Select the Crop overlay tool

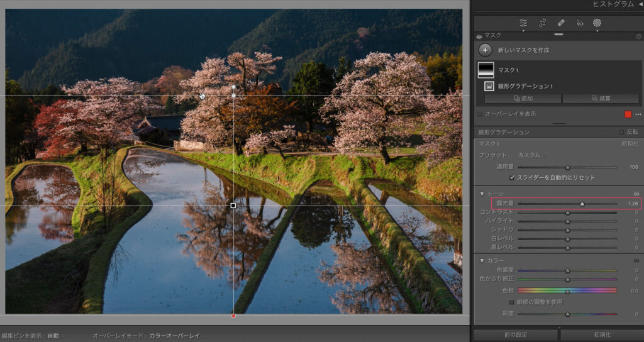[542, 23]
